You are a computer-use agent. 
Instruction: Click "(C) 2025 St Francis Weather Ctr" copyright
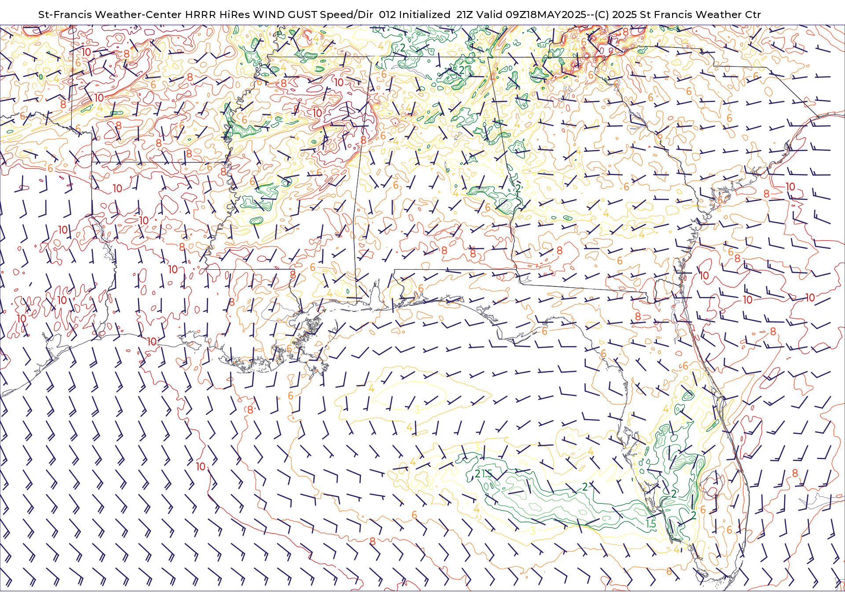click(x=678, y=15)
